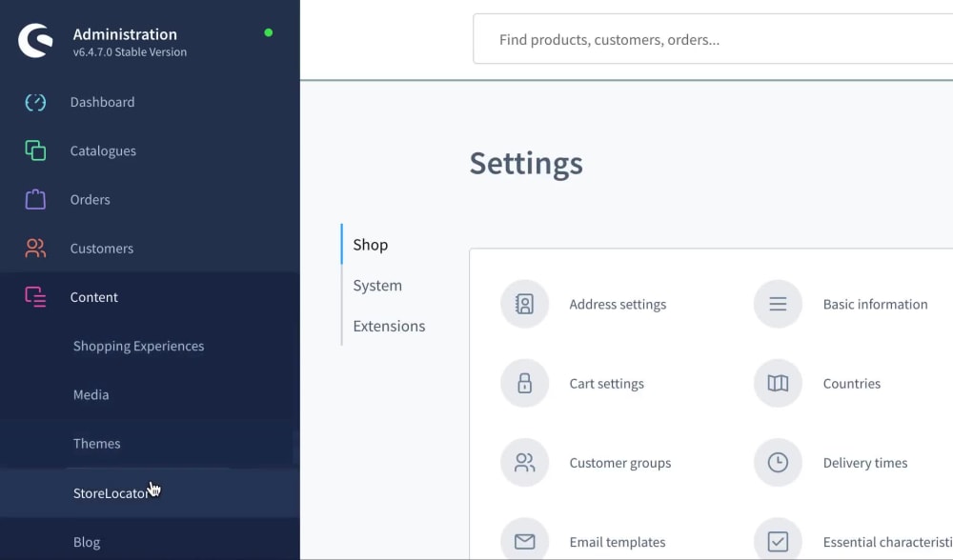Screen dimensions: 953x560
Task: Click the Customer groups icon
Action: coord(524,462)
